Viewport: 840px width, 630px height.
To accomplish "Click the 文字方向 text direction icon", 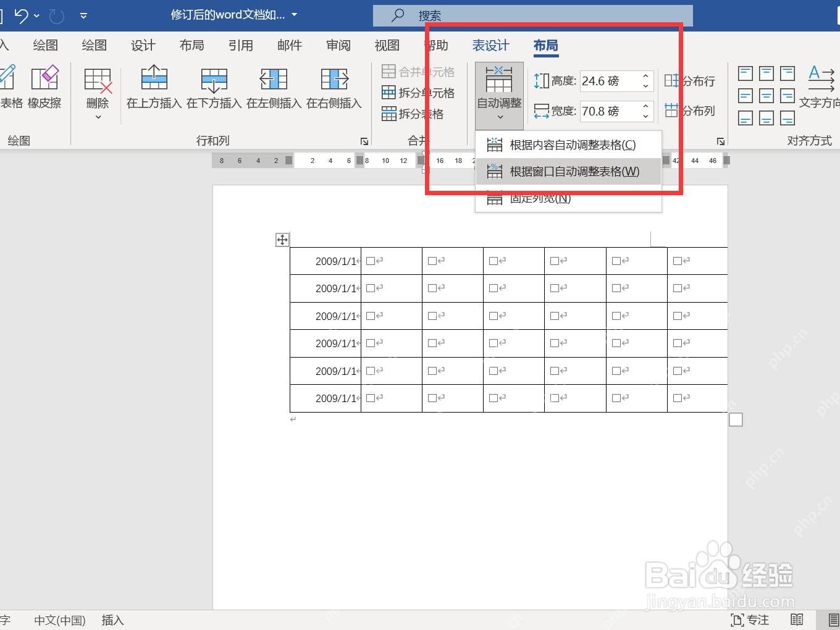I will tap(821, 79).
